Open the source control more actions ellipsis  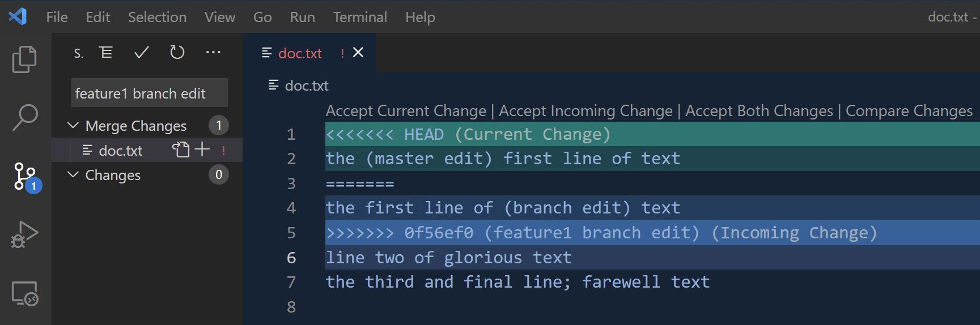[213, 53]
